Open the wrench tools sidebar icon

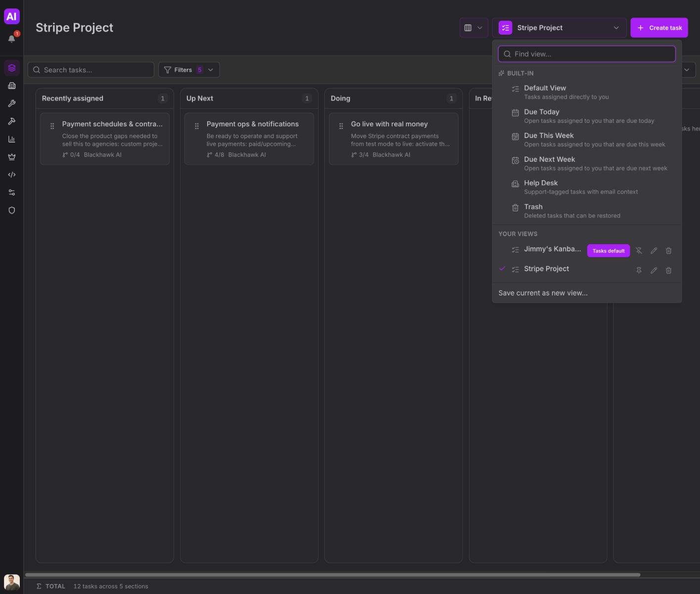(x=12, y=103)
